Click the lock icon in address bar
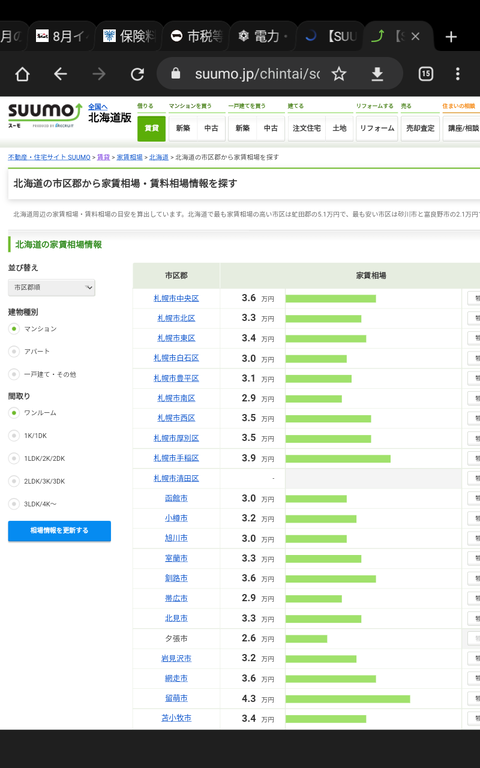 tap(176, 73)
